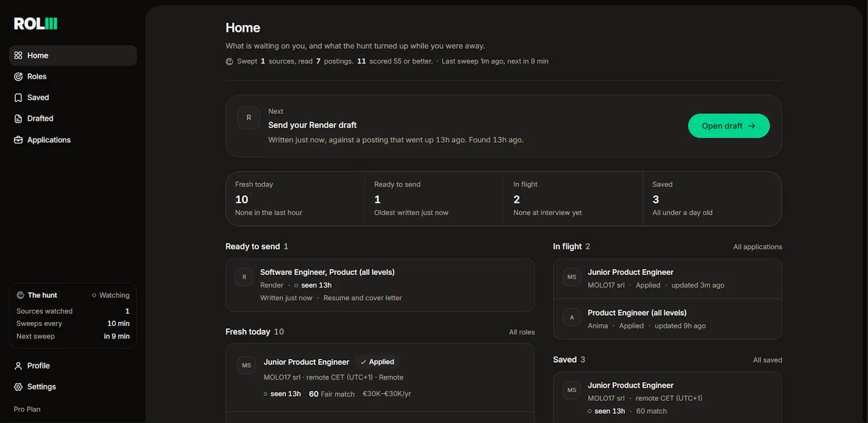Click the MS avatar in the Saved list
This screenshot has height=423, width=868.
[572, 390]
